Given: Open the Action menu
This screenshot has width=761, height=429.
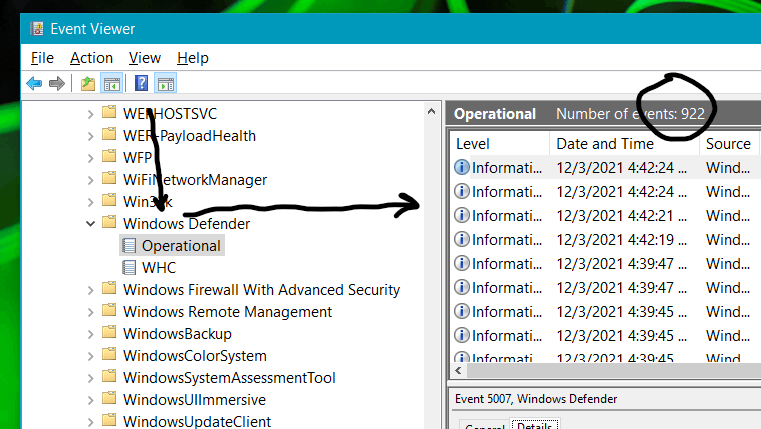Looking at the screenshot, I should click(x=91, y=58).
